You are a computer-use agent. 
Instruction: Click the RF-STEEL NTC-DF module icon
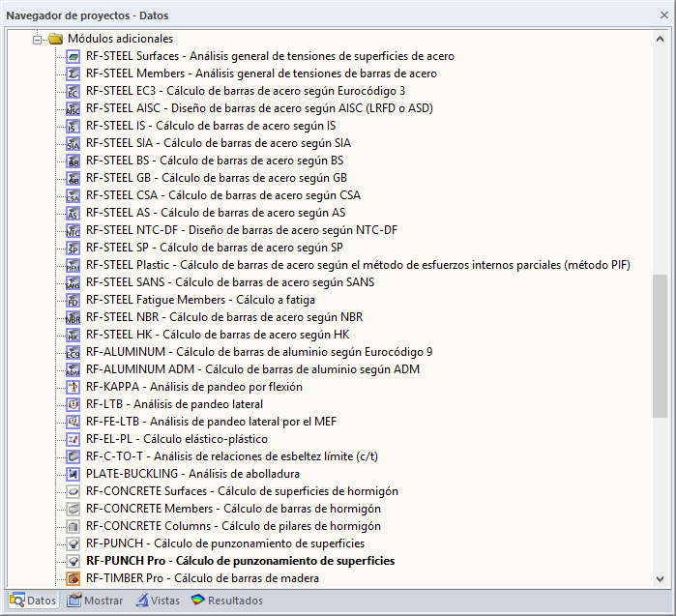coord(73,230)
